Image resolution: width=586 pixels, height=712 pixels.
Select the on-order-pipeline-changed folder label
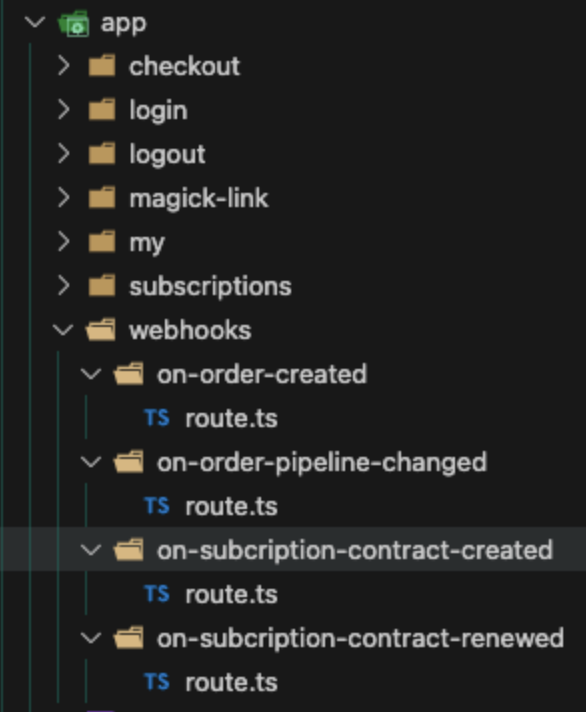[322, 462]
